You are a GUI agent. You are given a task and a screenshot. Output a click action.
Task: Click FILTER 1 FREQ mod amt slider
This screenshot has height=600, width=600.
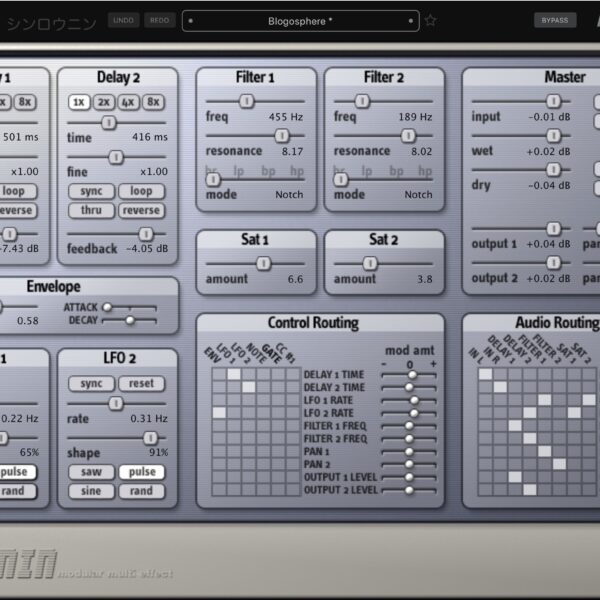pos(409,426)
